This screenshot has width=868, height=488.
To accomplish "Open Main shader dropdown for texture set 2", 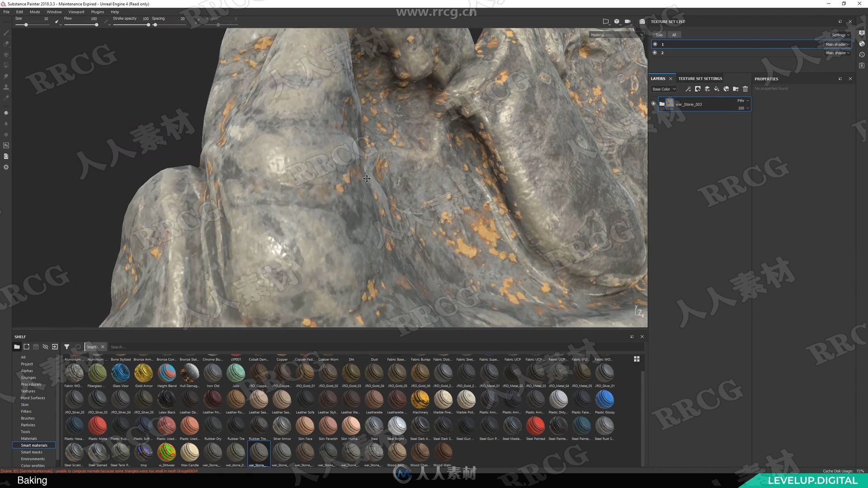I will click(837, 53).
